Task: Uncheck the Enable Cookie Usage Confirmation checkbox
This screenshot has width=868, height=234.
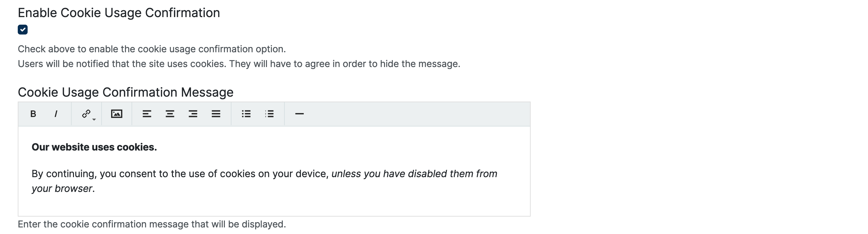Action: point(23,30)
